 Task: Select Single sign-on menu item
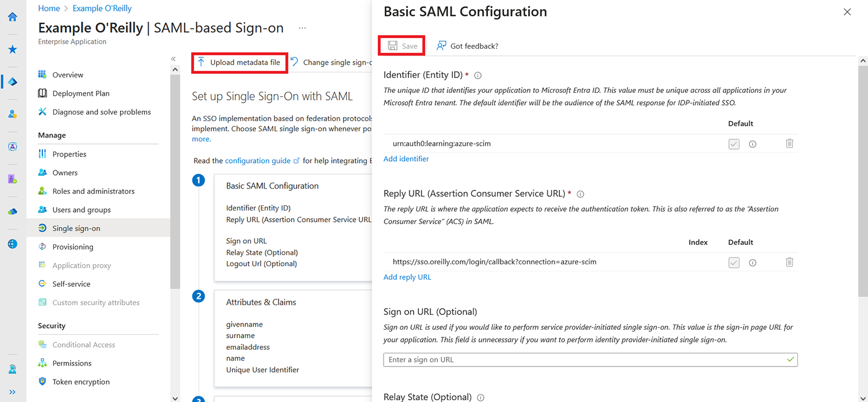(98, 228)
